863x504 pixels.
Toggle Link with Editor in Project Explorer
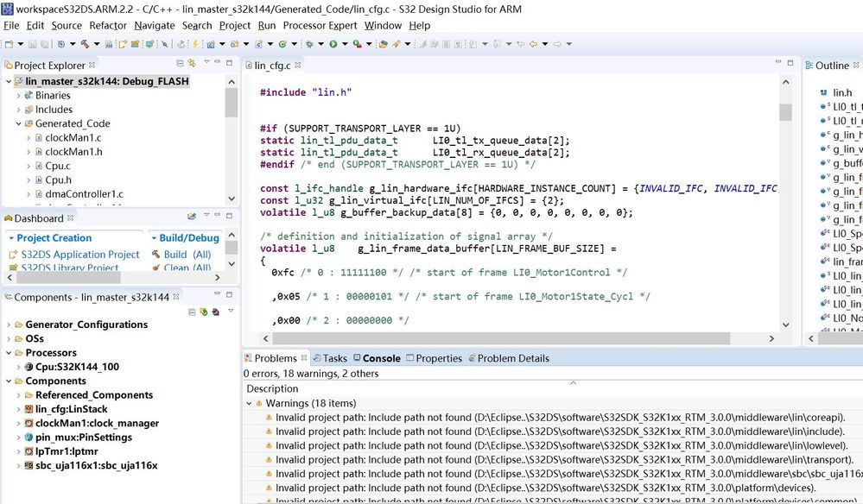[x=192, y=63]
